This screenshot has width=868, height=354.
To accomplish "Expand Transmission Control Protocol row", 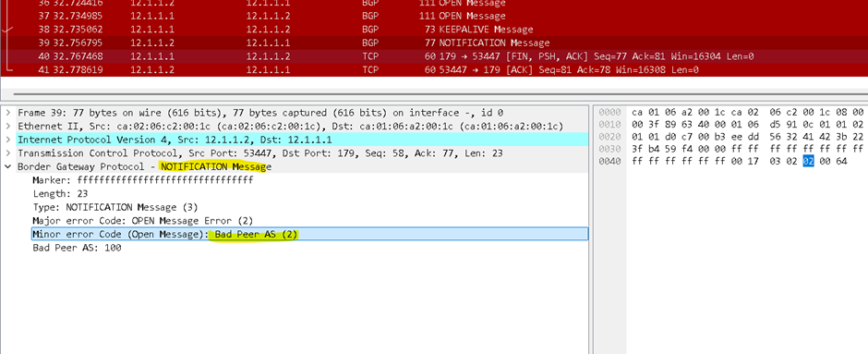I will 7,153.
